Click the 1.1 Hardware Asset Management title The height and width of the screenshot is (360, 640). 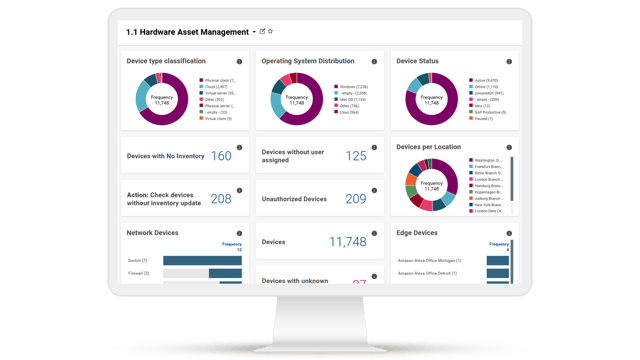pos(187,32)
